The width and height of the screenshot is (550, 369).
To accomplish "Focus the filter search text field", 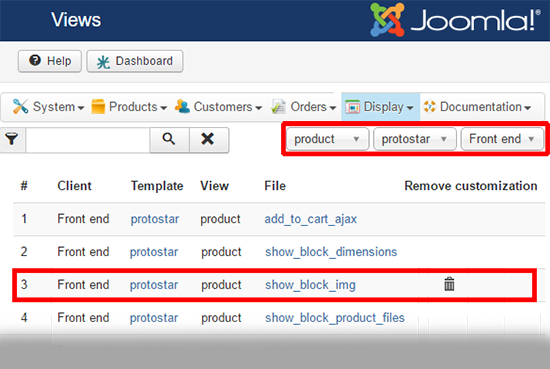I will coord(88,140).
